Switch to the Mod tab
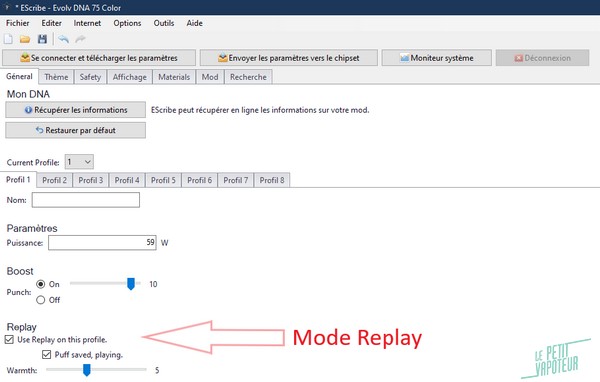 pyautogui.click(x=210, y=77)
